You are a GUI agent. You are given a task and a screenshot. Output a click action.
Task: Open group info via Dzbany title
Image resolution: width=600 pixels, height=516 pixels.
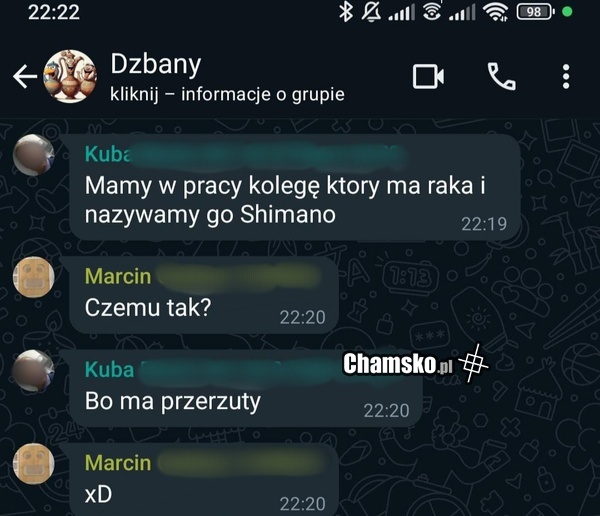click(156, 64)
